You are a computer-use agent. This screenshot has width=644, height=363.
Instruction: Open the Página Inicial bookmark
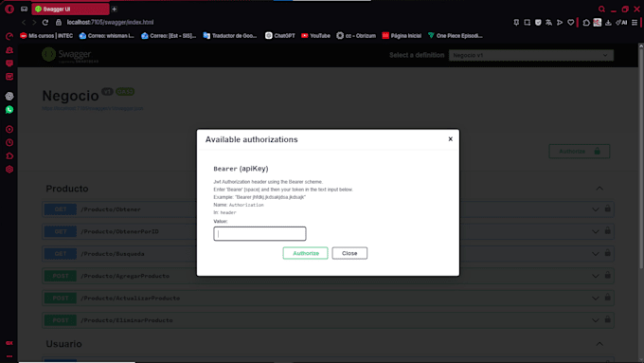pos(402,36)
